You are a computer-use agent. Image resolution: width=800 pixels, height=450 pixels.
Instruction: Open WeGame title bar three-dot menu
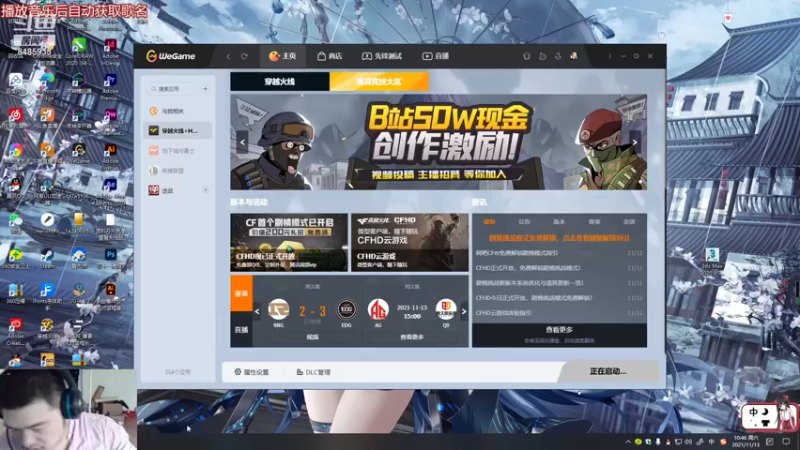(610, 56)
